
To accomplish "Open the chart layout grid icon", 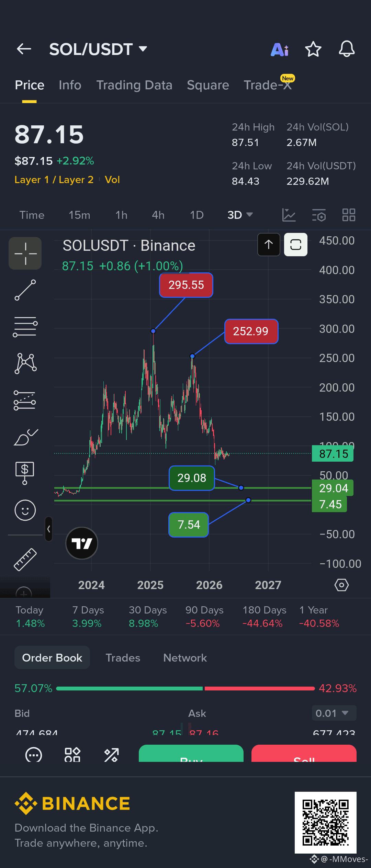I will coord(349,215).
